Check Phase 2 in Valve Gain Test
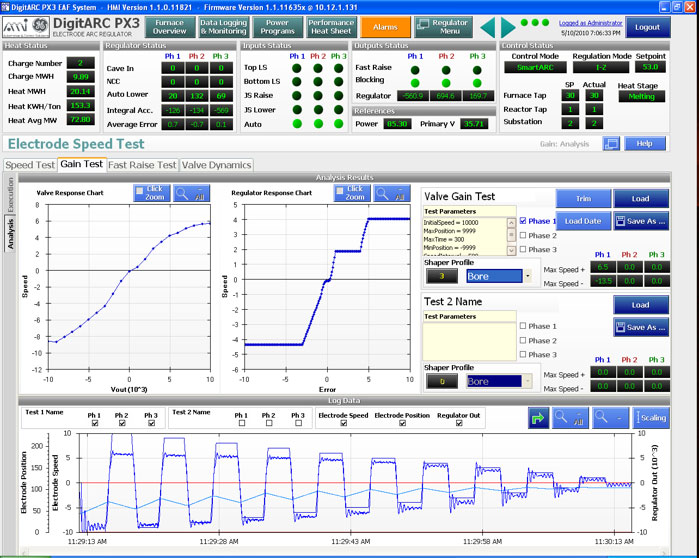Image resolution: width=699 pixels, height=558 pixels. (523, 235)
